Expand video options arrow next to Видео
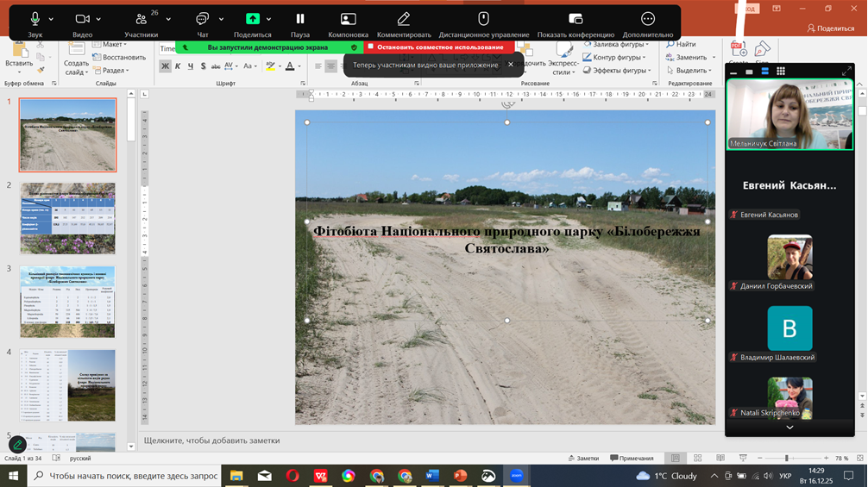 pyautogui.click(x=99, y=19)
